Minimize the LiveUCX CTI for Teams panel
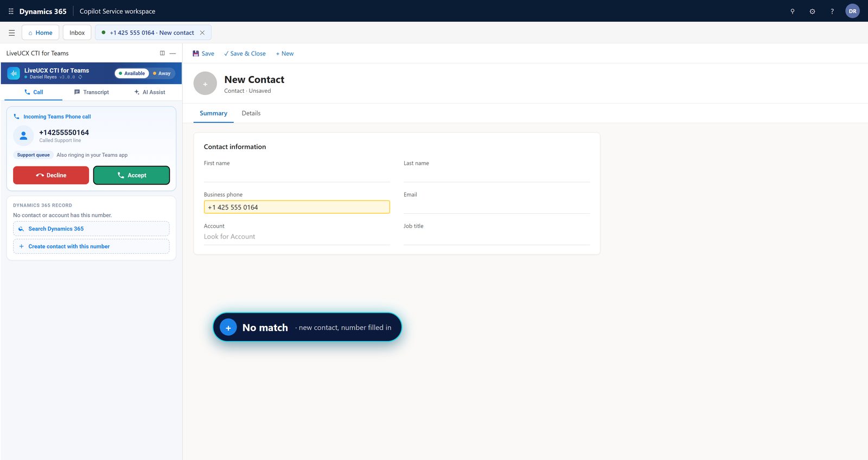Screen dimensions: 868x460 point(173,53)
